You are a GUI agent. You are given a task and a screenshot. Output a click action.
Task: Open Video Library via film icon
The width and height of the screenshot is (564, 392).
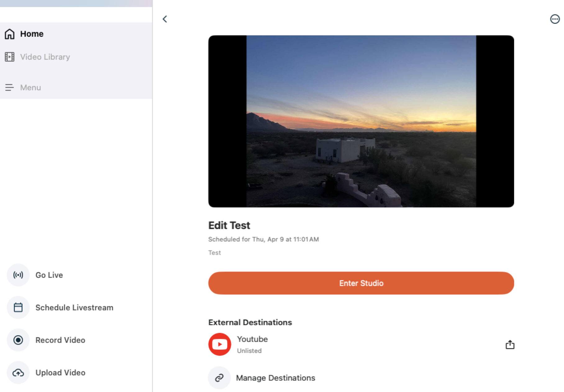coord(10,57)
